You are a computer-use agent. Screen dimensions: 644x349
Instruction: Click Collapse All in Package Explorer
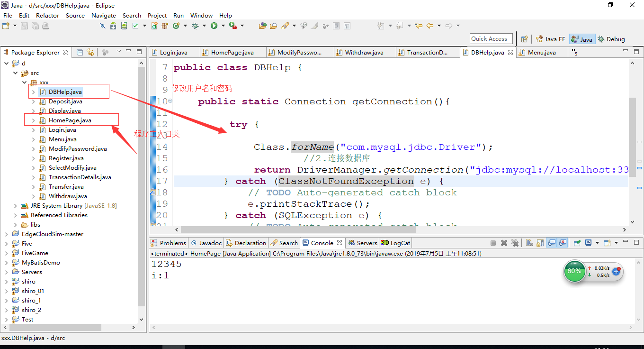pyautogui.click(x=80, y=52)
